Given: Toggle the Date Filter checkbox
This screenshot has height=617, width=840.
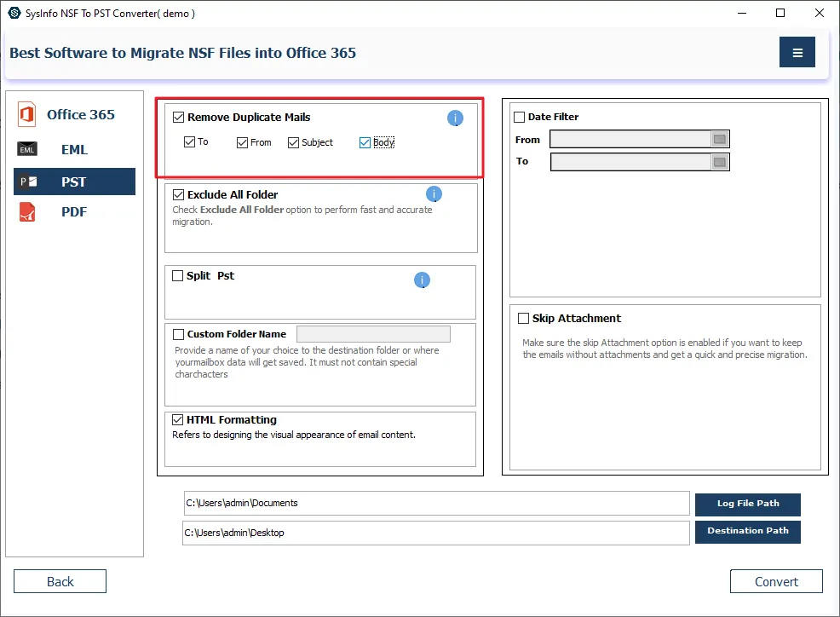Looking at the screenshot, I should tap(520, 118).
